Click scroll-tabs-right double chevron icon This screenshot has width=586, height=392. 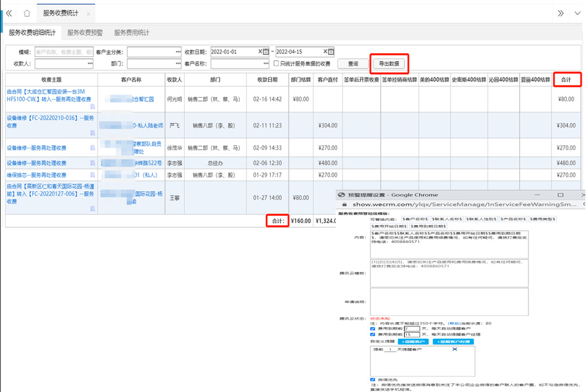[560, 13]
